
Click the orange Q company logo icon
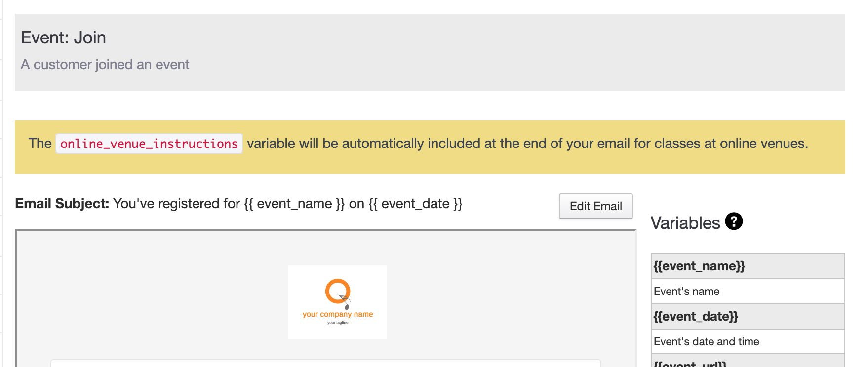point(338,292)
